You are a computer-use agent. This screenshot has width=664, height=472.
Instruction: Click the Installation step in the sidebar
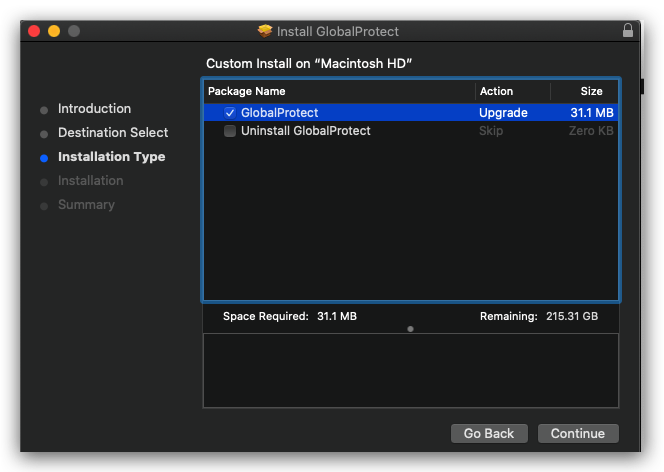pos(91,181)
